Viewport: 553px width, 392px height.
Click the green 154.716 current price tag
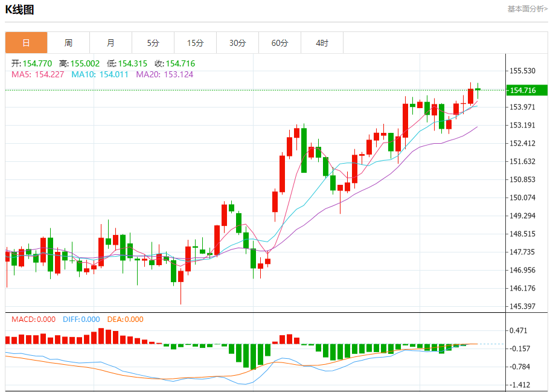[527, 91]
